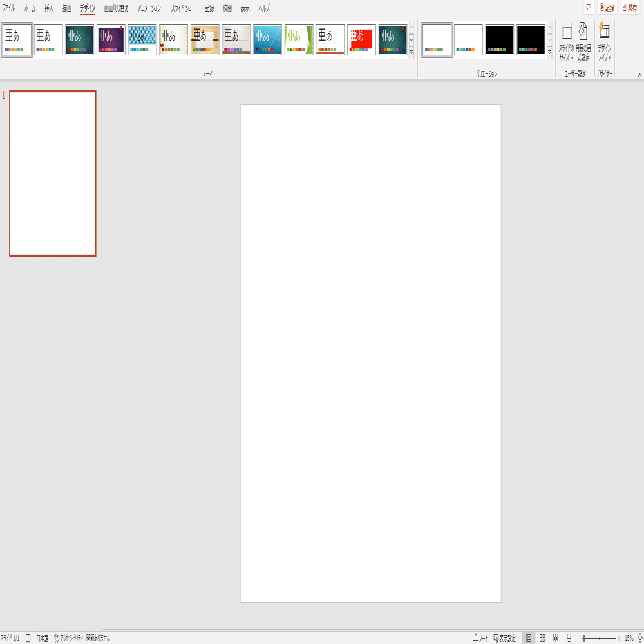Viewport: 644px width, 644px height.
Task: Switch to the スライド ショー tab
Action: [183, 8]
